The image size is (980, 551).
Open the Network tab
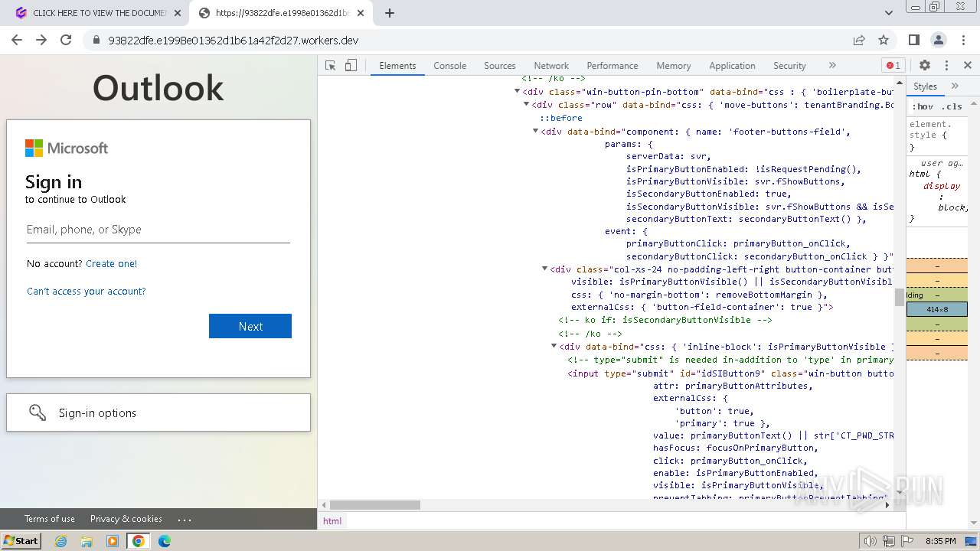pyautogui.click(x=551, y=66)
